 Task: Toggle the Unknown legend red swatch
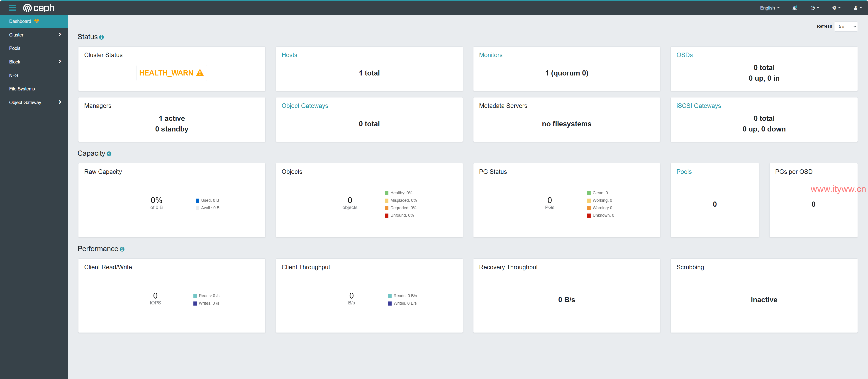(x=589, y=216)
